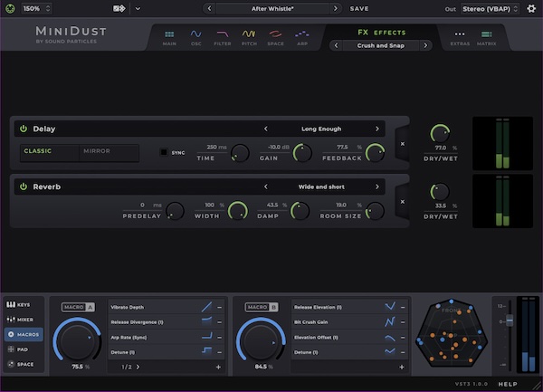
Task: Click the Delay DRY/WET knob
Action: pos(440,133)
